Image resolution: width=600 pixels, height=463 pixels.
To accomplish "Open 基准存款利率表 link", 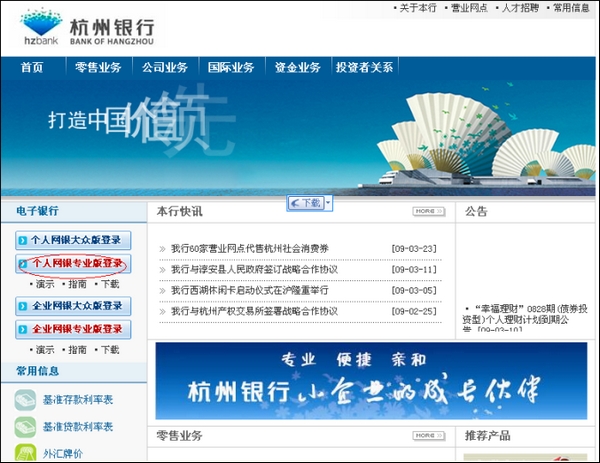I will 78,400.
